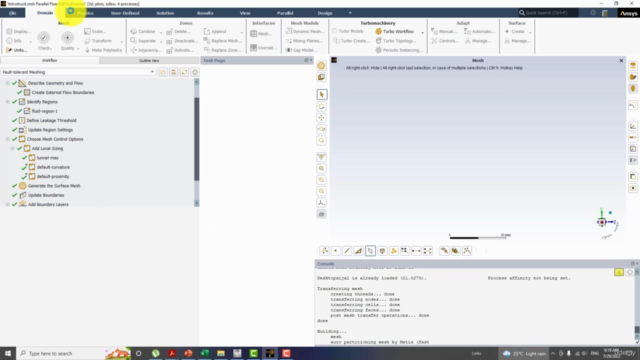This screenshot has height=360, width=640.
Task: Click the open-folder icon beside workflow dropdown
Action: (163, 72)
